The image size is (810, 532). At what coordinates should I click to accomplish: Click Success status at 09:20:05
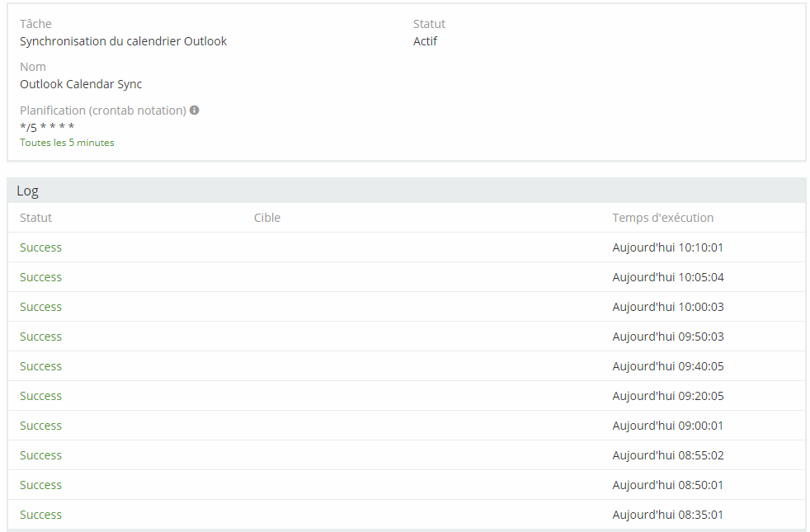40,396
